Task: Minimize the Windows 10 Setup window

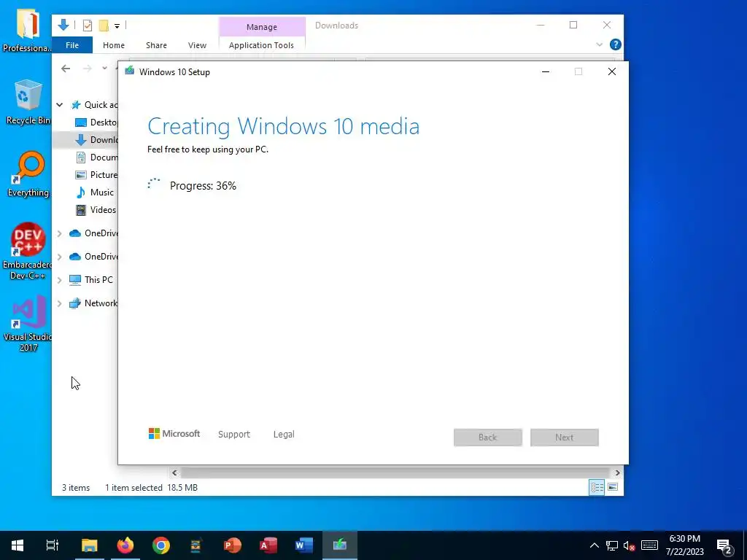Action: 546,71
